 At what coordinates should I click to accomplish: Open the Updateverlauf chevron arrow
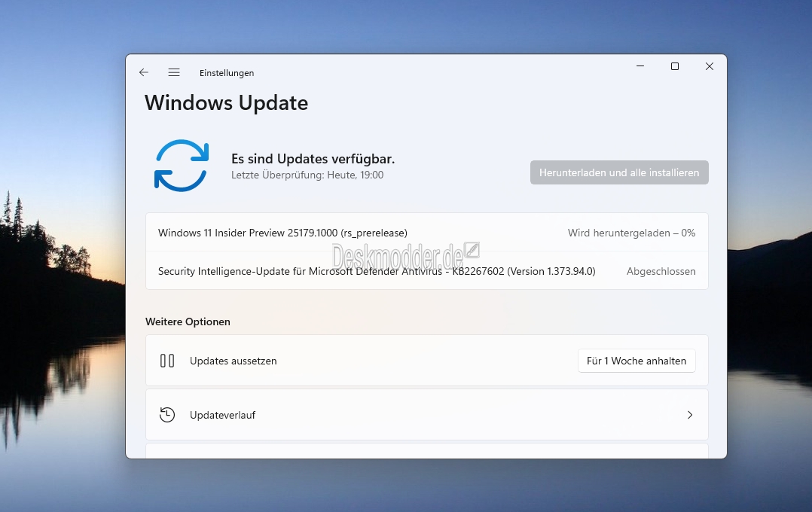690,415
